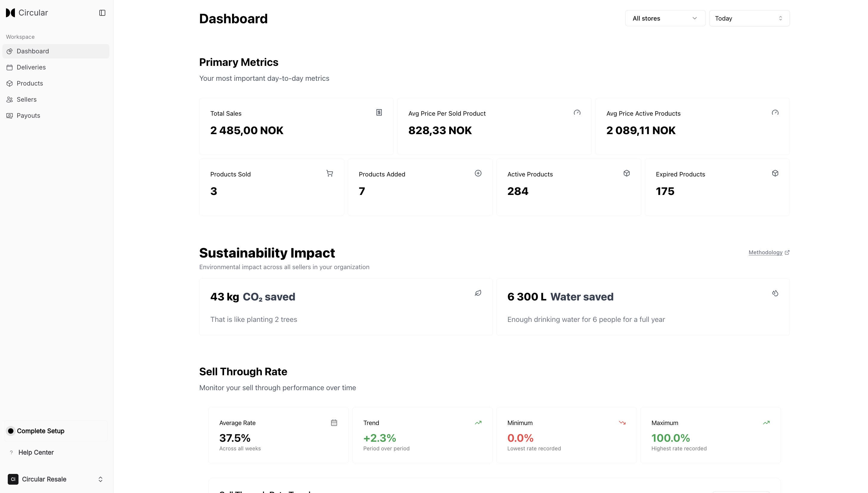Click the Total Sales receipt icon
This screenshot has height=493, width=868.
point(379,112)
